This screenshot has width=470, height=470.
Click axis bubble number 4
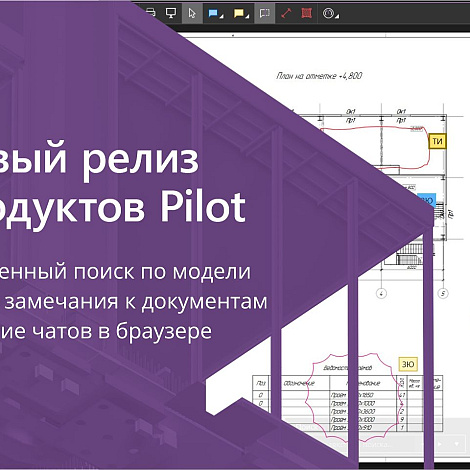click(381, 293)
